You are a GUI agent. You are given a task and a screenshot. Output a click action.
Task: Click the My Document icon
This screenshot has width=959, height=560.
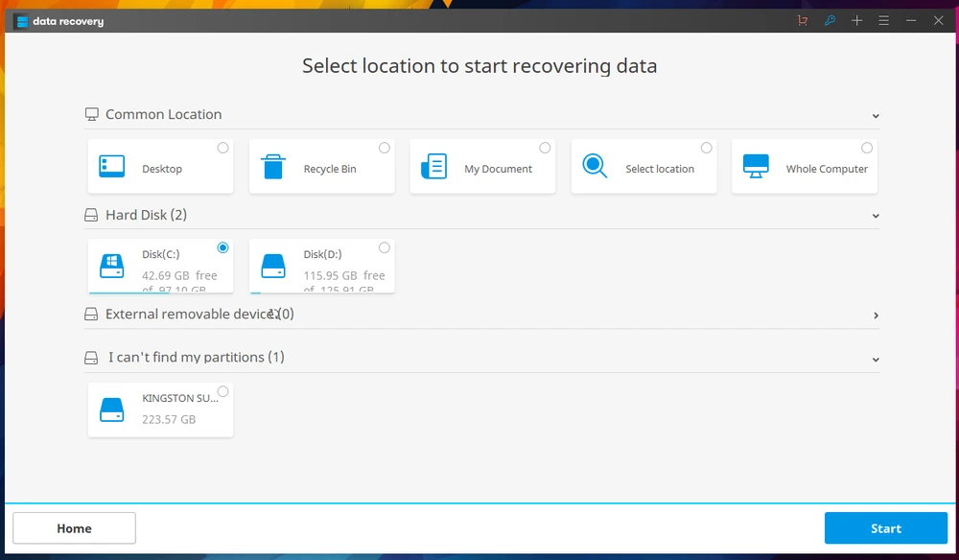tap(433, 167)
